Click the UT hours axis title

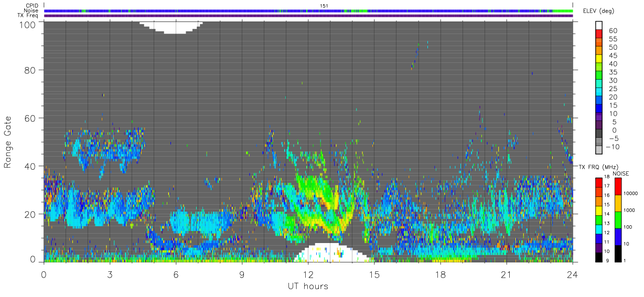point(308,286)
